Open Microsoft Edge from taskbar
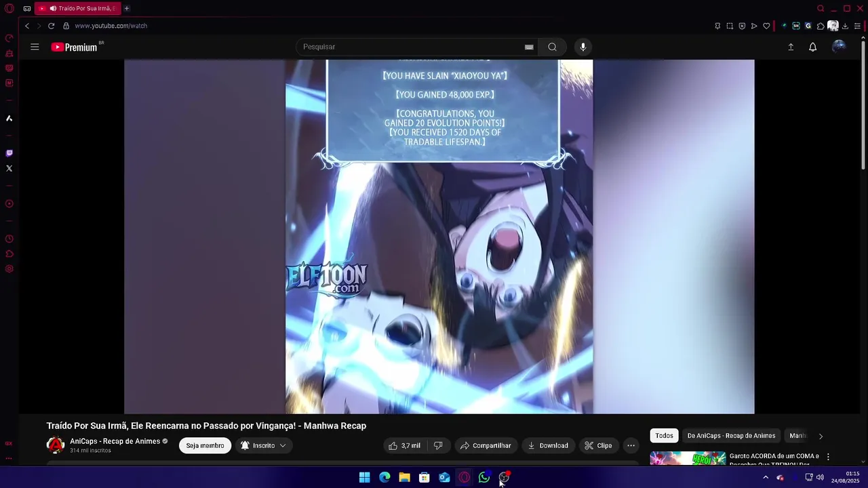Image resolution: width=868 pixels, height=488 pixels. click(384, 477)
